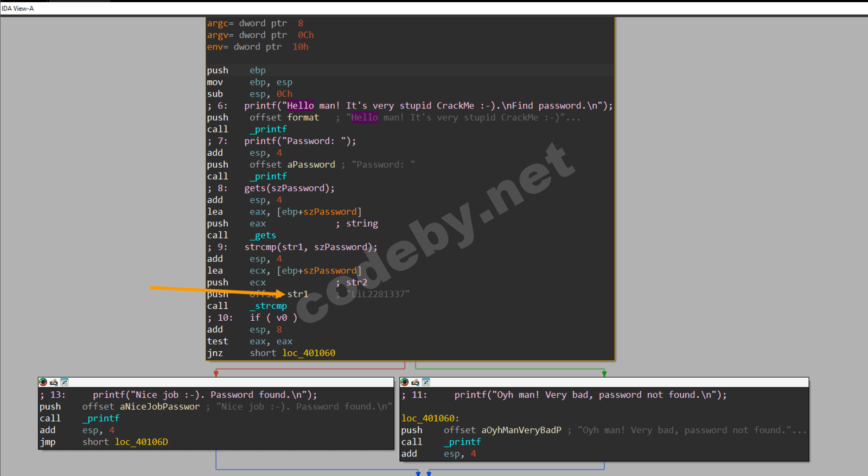Click the line 8 gets(szPassword) comment

pyautogui.click(x=271, y=188)
